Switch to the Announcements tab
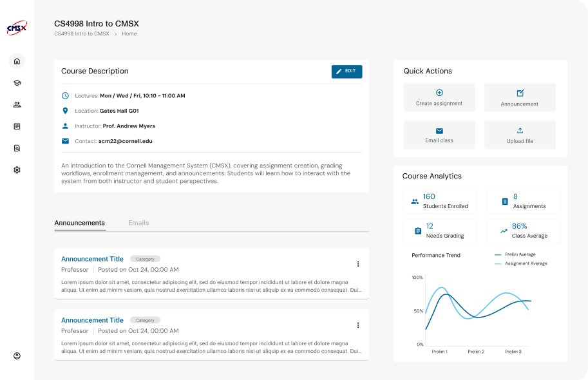The width and height of the screenshot is (588, 380). [79, 223]
